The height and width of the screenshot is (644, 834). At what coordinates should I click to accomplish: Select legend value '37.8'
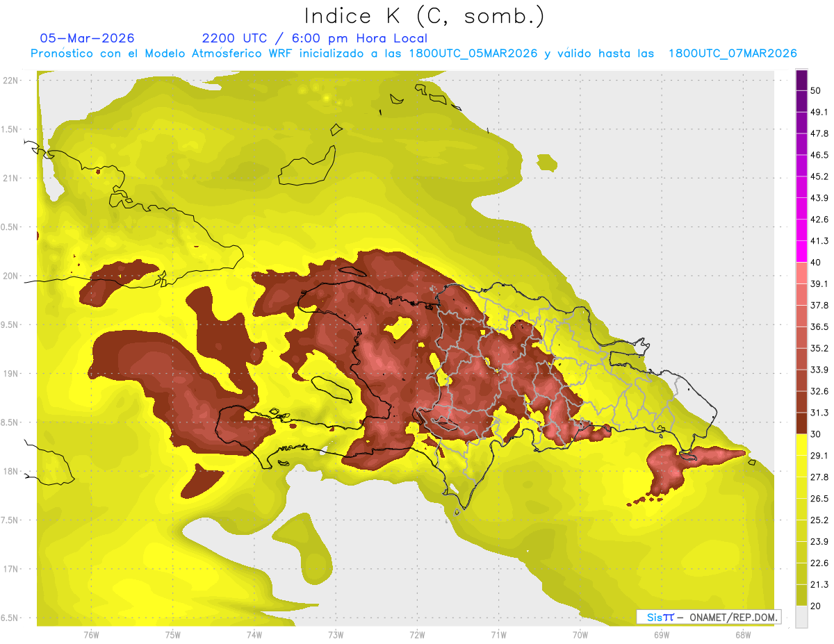[x=819, y=305]
